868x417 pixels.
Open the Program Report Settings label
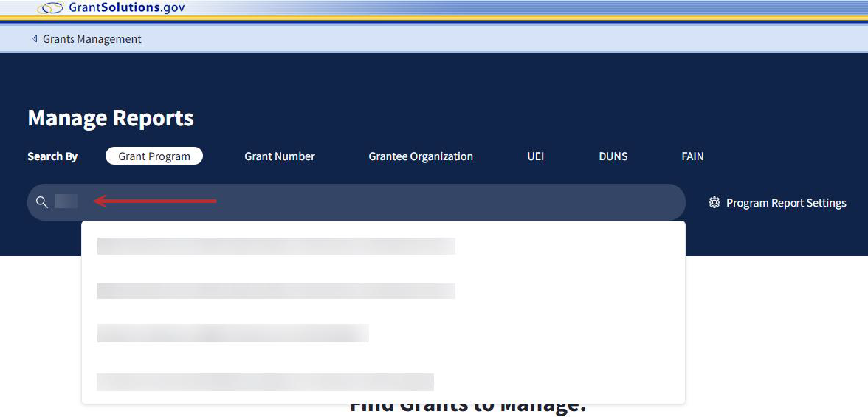click(786, 203)
